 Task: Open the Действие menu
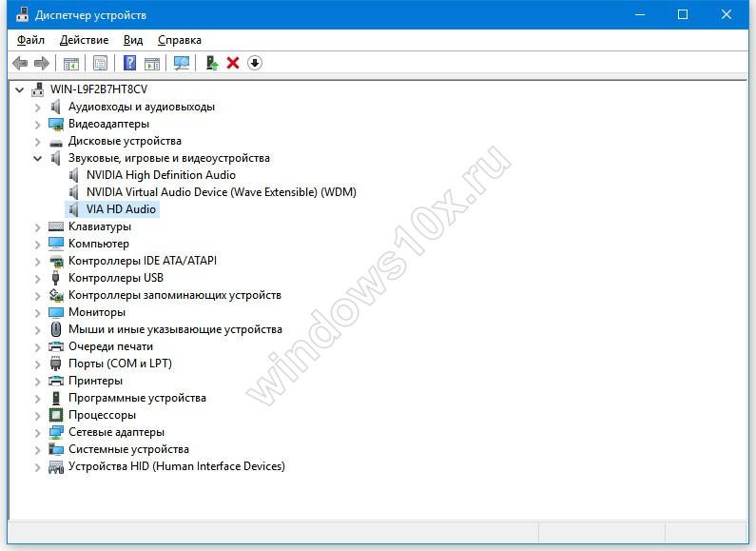pyautogui.click(x=85, y=40)
